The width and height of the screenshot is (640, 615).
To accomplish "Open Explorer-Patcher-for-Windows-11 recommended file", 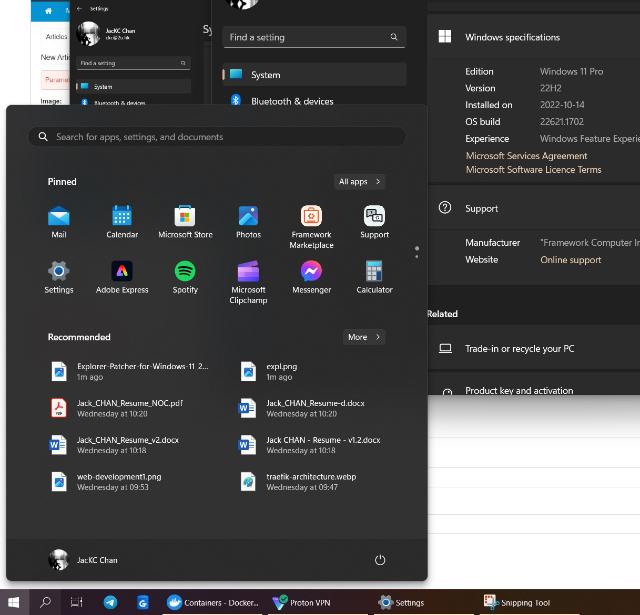I will (x=130, y=371).
